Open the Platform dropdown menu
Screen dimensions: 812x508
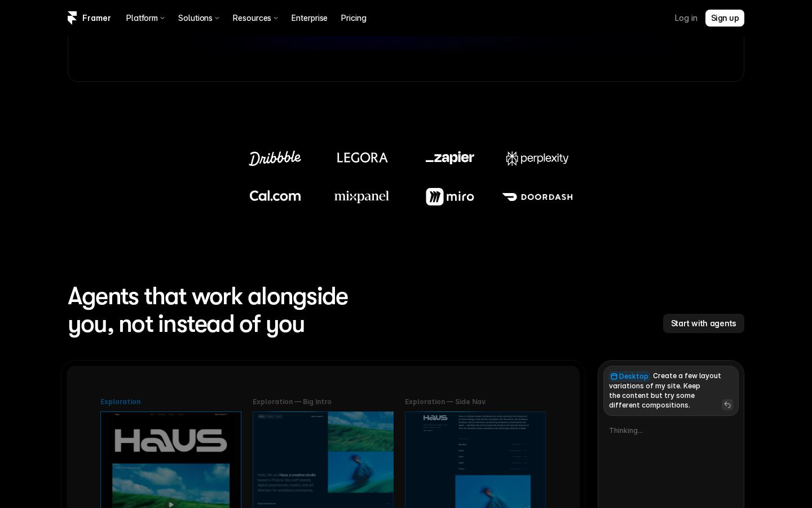tap(145, 18)
